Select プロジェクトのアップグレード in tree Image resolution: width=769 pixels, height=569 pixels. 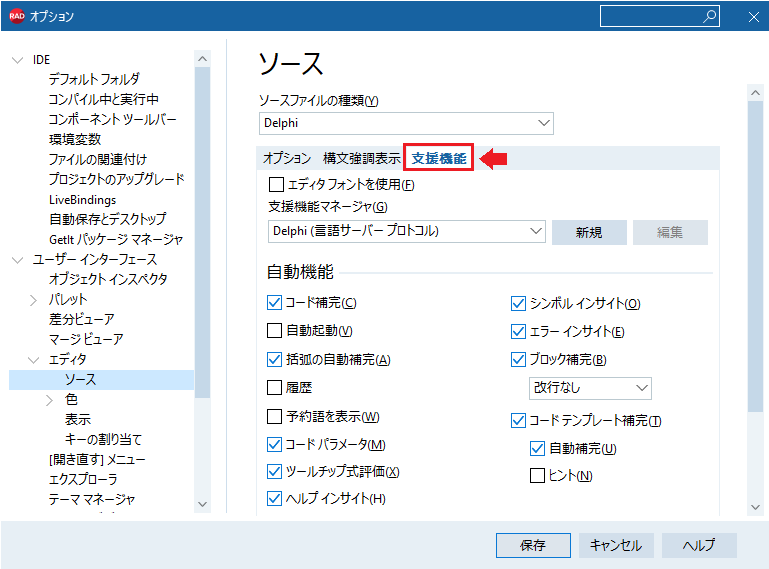tap(116, 179)
